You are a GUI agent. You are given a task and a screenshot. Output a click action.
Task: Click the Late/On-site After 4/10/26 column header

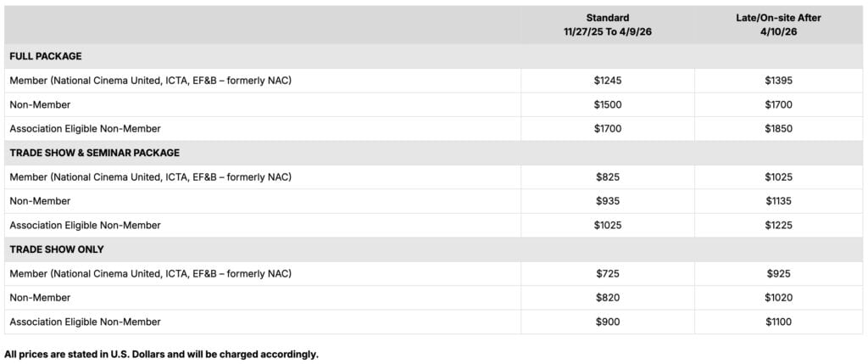[778, 24]
